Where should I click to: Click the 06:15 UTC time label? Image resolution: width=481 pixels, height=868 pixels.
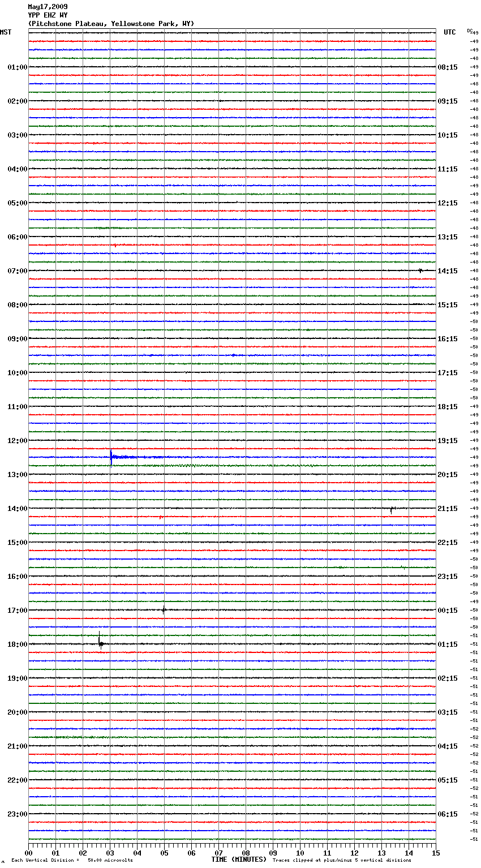[x=448, y=814]
